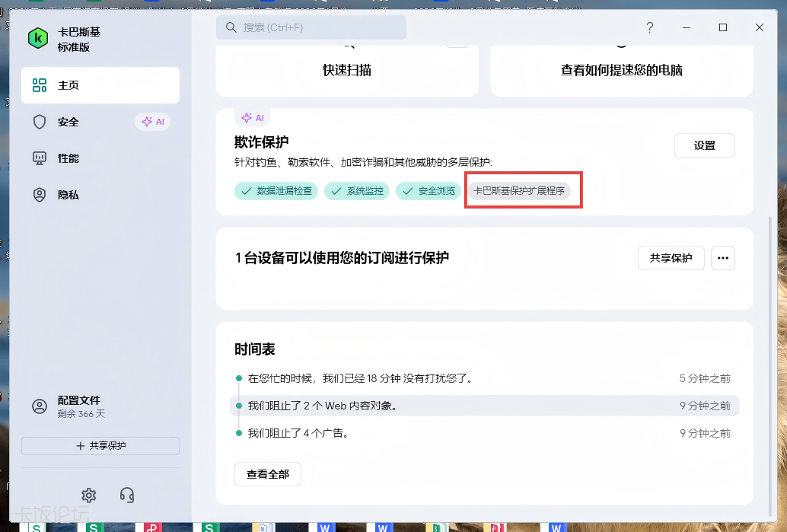Click the 安全浏览 status chip
The height and width of the screenshot is (532, 787).
click(x=429, y=191)
